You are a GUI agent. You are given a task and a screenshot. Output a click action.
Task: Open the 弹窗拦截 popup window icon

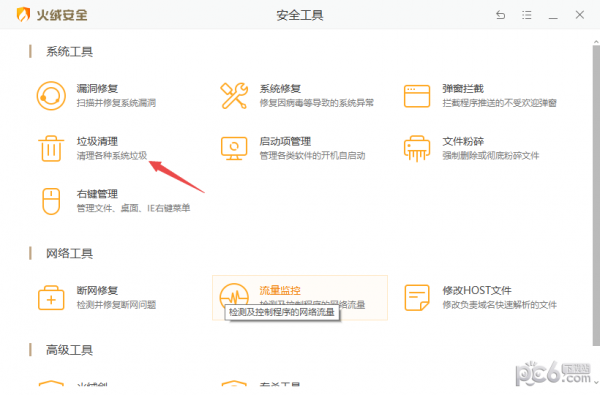tap(417, 96)
